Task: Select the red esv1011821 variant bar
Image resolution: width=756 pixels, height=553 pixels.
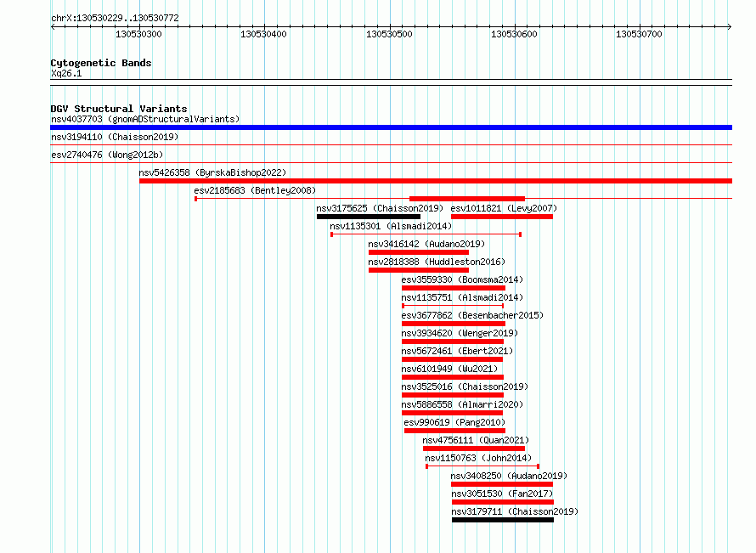Action: (x=502, y=217)
